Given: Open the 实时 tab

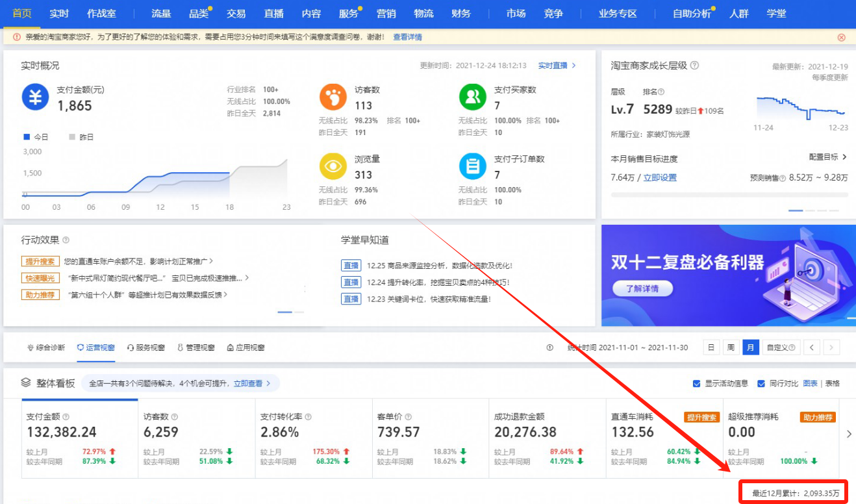Looking at the screenshot, I should click(59, 13).
